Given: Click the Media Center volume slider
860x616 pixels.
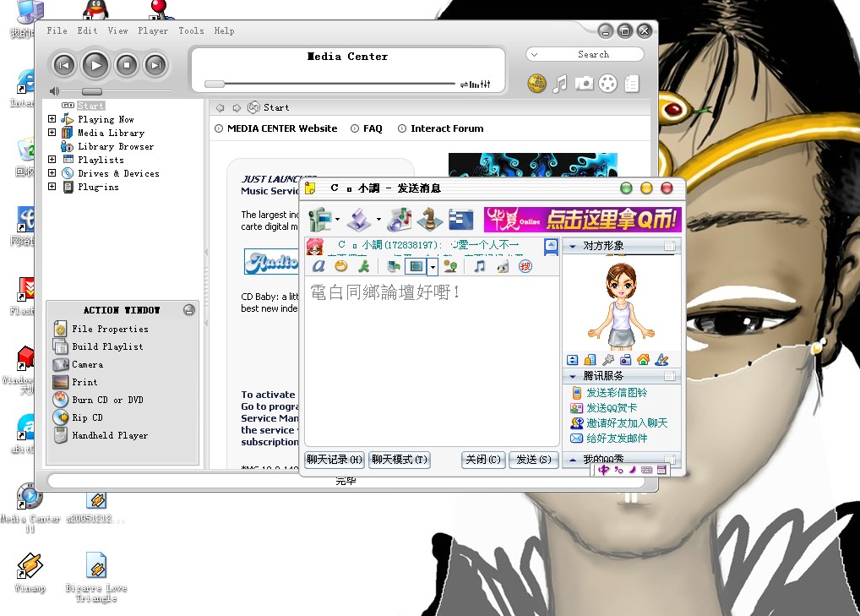Looking at the screenshot, I should pyautogui.click(x=91, y=91).
